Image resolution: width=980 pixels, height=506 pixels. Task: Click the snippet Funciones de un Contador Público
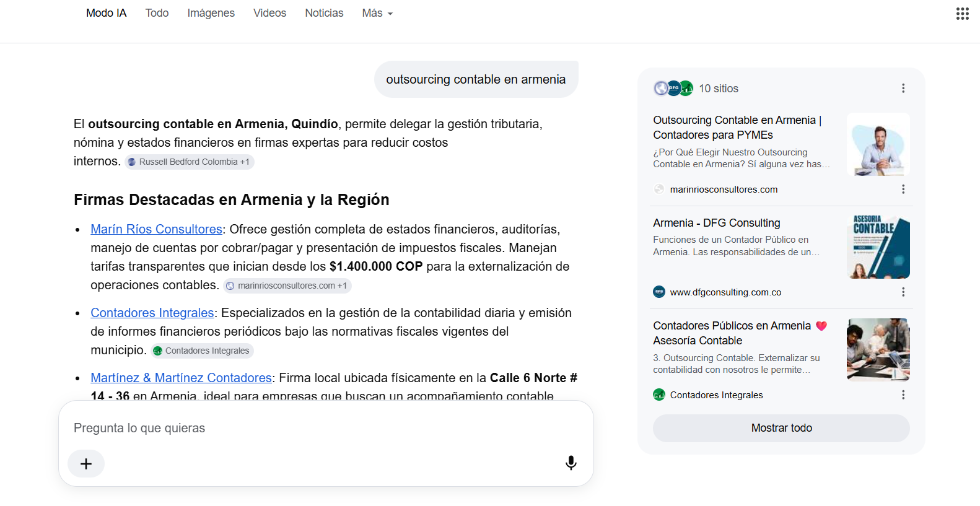[737, 246]
